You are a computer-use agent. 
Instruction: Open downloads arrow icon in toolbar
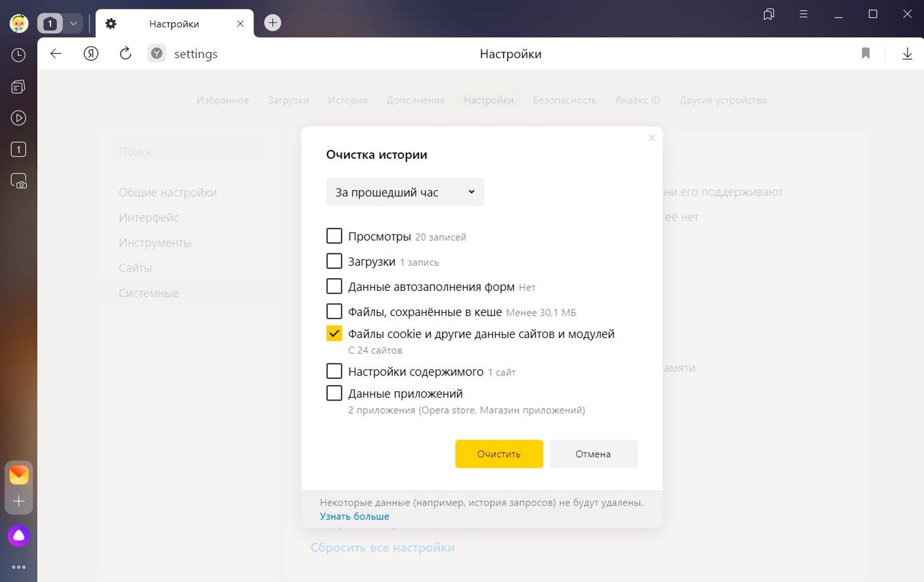point(907,53)
